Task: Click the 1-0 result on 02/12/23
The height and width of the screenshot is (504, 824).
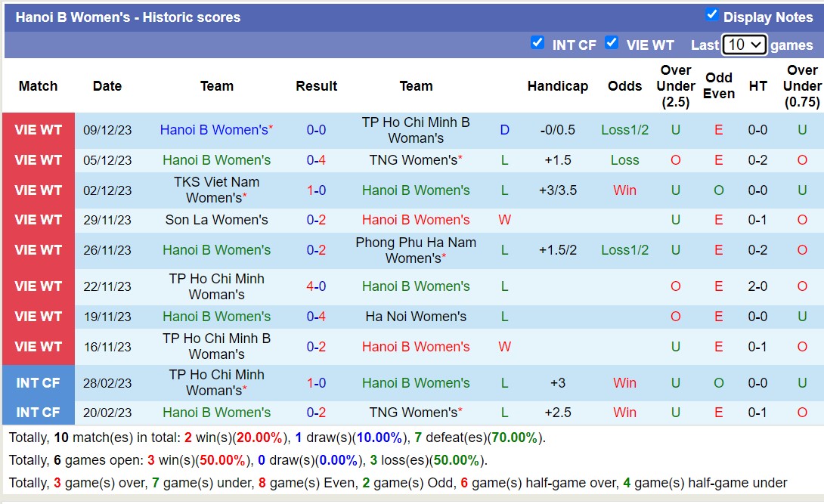Action: coord(316,190)
